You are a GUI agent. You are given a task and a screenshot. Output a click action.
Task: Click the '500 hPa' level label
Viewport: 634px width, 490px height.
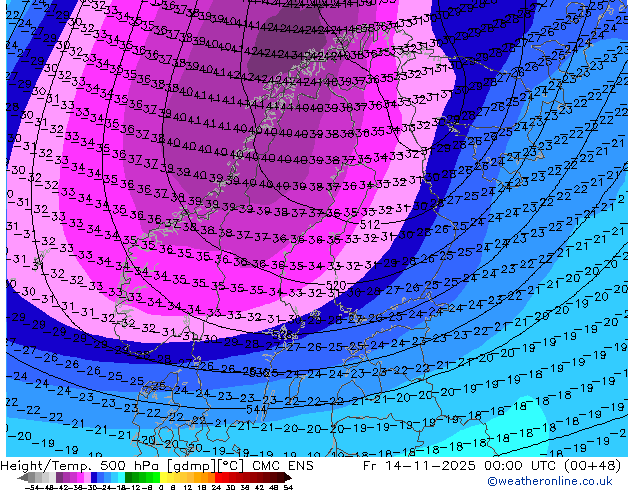[130, 466]
